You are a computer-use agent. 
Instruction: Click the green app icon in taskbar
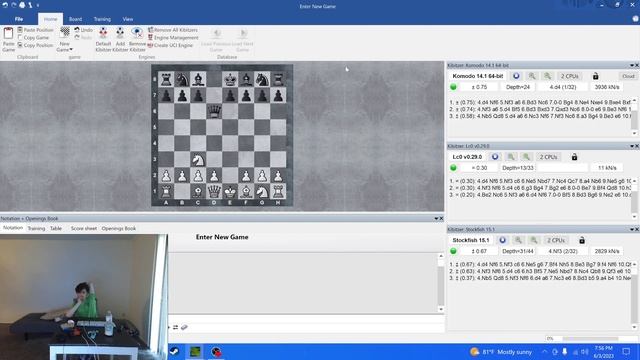click(x=195, y=351)
